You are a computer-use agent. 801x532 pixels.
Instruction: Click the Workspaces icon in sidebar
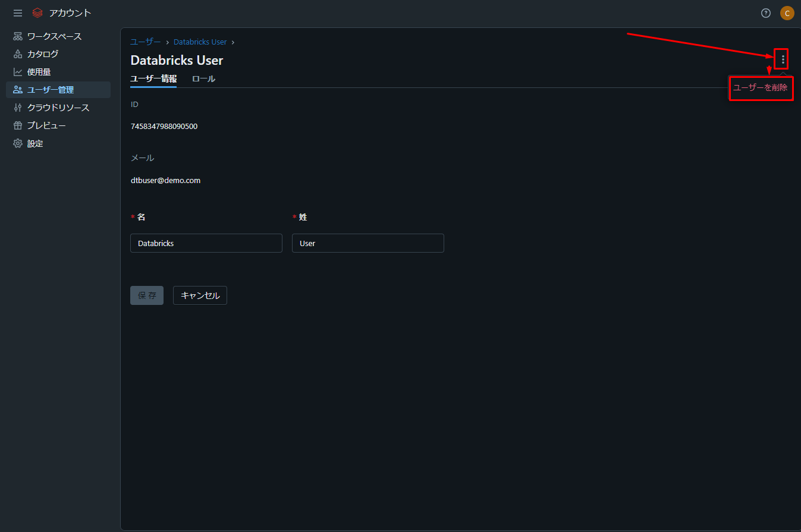click(x=18, y=36)
